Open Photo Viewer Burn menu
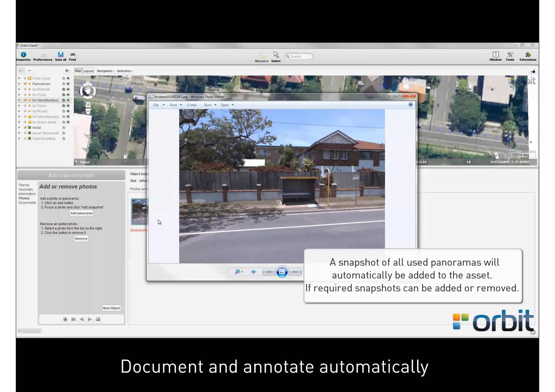The height and width of the screenshot is (392, 555). click(210, 105)
